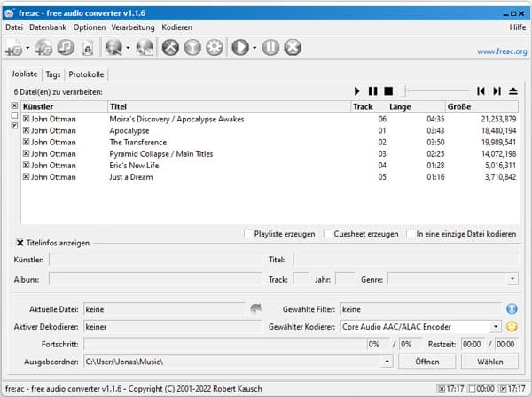Click the Fortschritt progress bar
The image size is (532, 397).
[224, 344]
